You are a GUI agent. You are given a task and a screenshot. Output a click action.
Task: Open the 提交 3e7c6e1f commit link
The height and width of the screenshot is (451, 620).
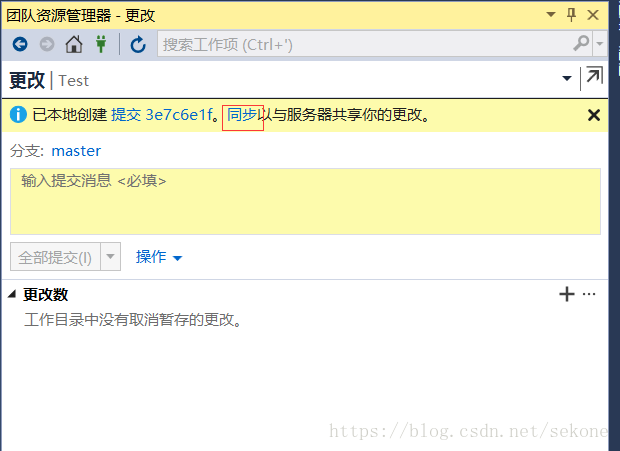pos(162,115)
